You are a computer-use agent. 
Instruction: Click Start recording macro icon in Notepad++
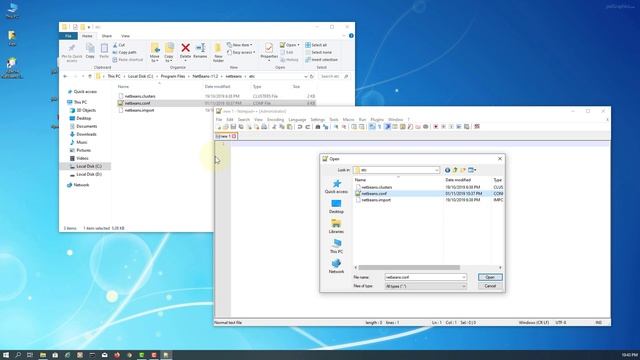click(436, 127)
